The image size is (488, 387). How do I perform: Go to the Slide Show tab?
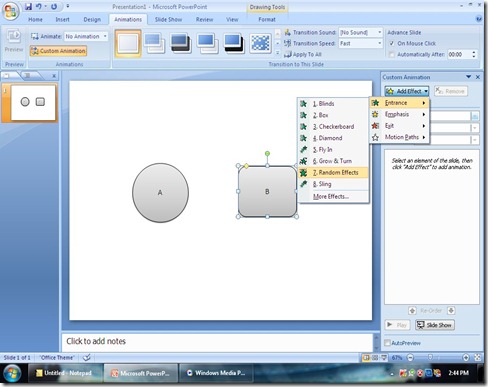point(168,19)
